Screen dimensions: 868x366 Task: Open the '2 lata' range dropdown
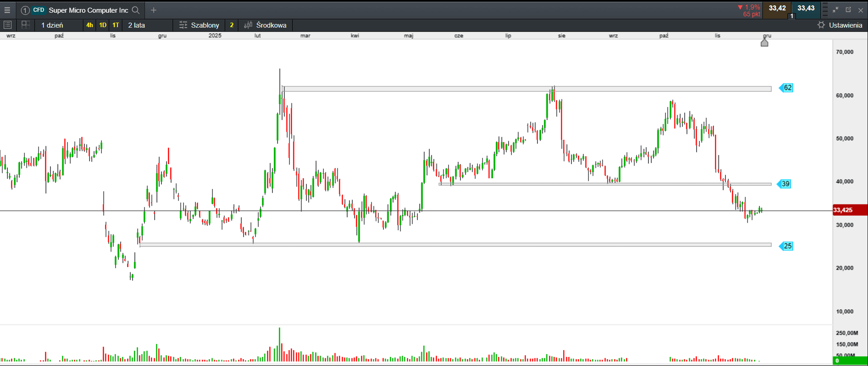coord(136,25)
